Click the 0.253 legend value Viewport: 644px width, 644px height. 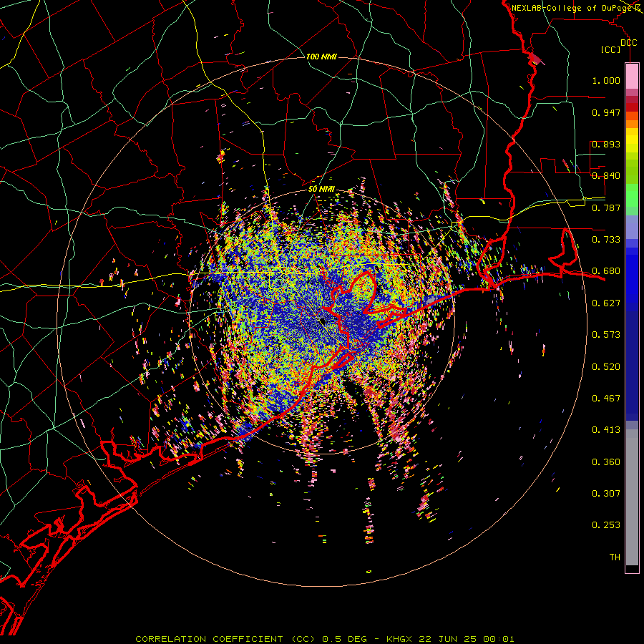point(606,525)
